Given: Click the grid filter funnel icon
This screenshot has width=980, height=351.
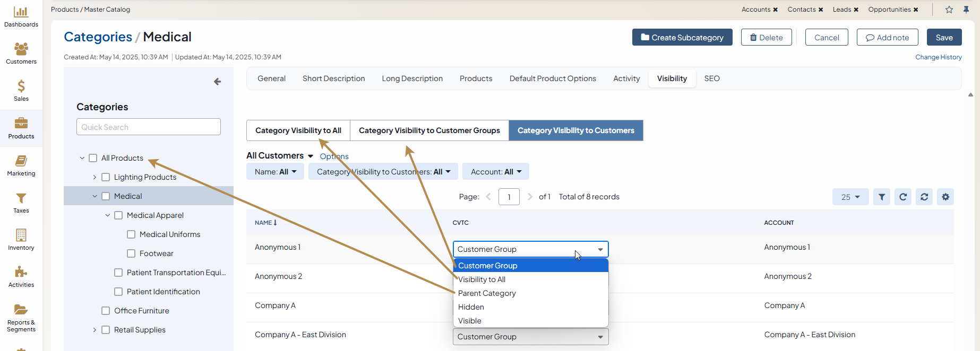Looking at the screenshot, I should pyautogui.click(x=882, y=197).
